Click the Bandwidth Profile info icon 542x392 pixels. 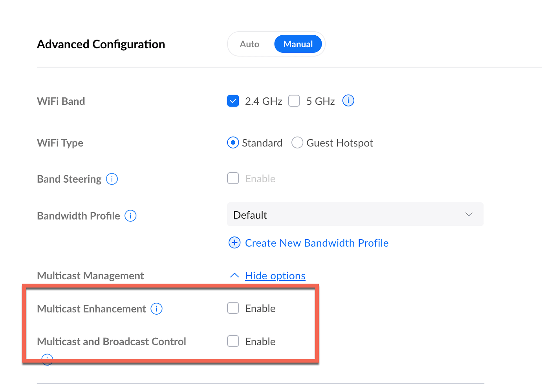[130, 216]
